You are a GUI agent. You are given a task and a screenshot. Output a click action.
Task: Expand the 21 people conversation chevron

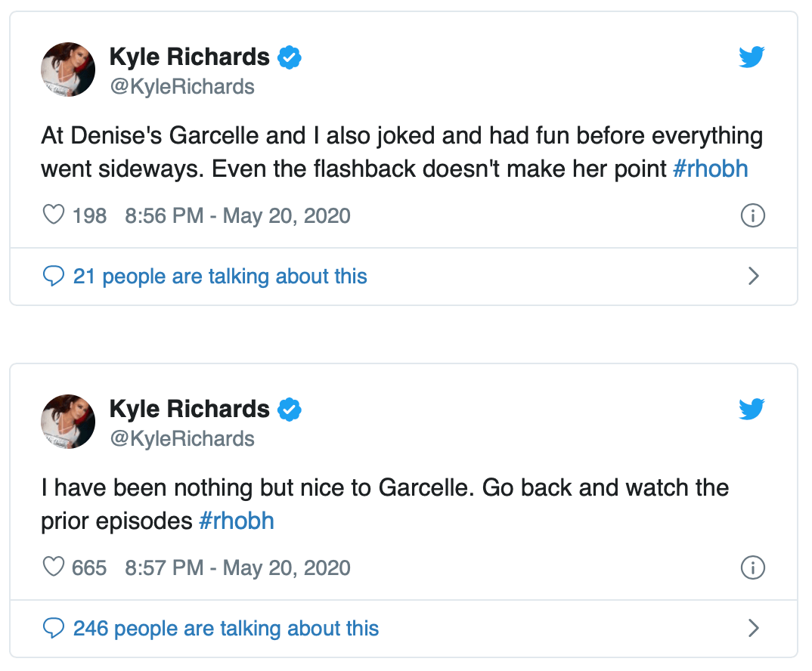753,277
